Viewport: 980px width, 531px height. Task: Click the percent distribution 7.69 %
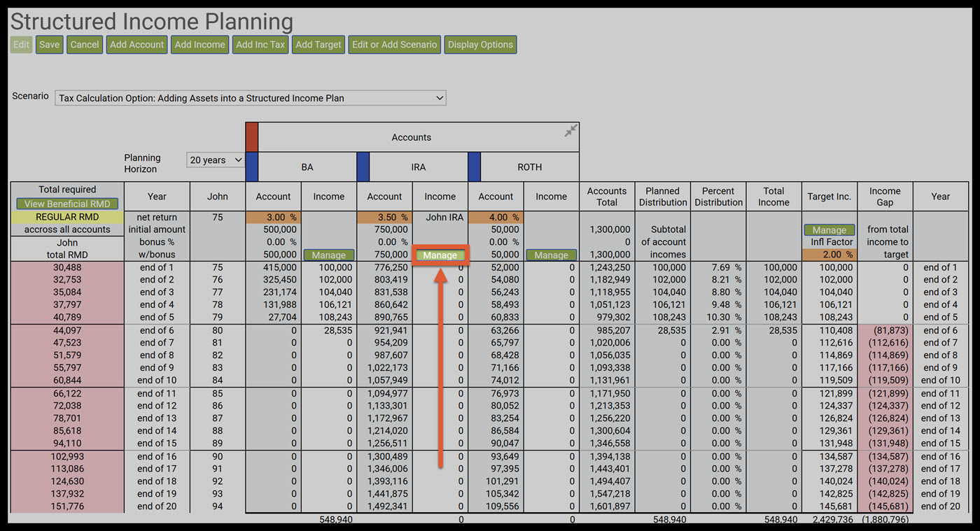726,267
